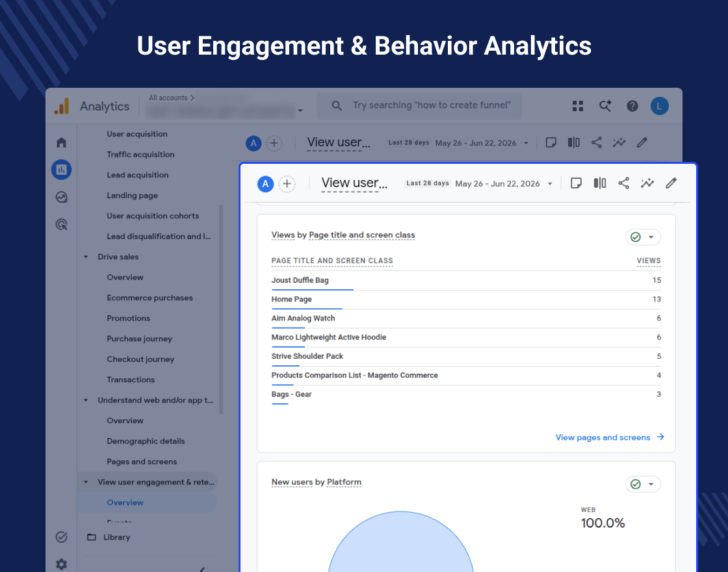The width and height of the screenshot is (728, 572).
Task: Click the note icon in foreground toolbar
Action: [x=576, y=183]
